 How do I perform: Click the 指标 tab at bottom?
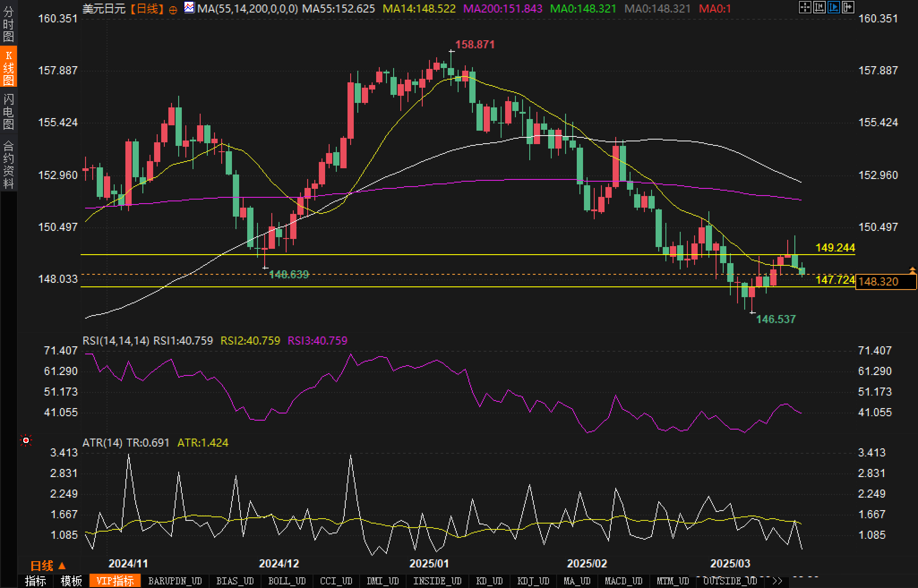35,581
